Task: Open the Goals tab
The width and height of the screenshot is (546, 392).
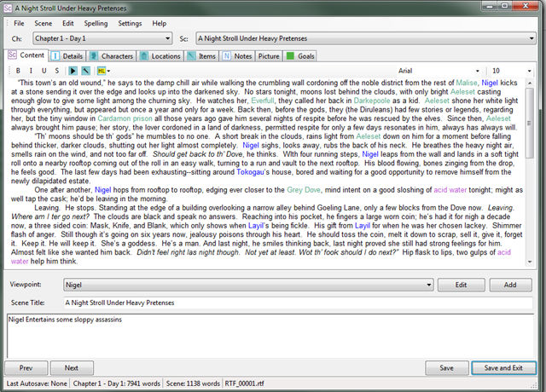Action: tap(300, 56)
